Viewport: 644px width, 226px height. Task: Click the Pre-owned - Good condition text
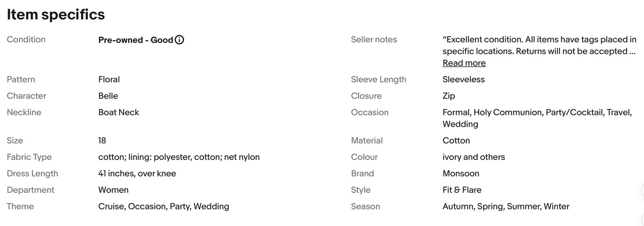tap(135, 40)
